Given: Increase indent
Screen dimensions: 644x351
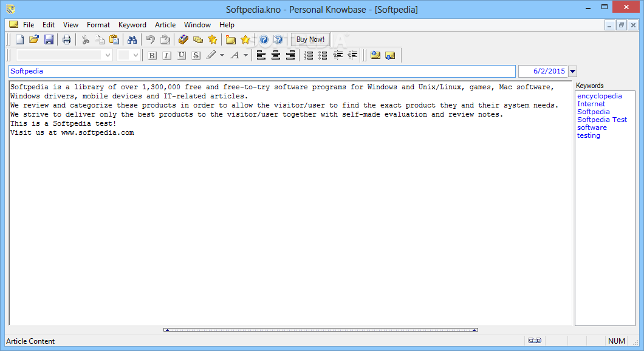Looking at the screenshot, I should 352,55.
